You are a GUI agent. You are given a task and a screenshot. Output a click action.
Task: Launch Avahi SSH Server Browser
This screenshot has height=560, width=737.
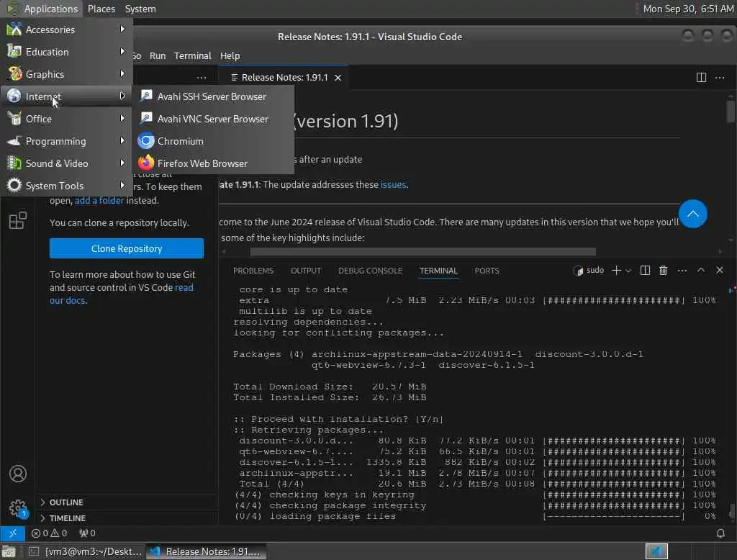click(x=213, y=97)
